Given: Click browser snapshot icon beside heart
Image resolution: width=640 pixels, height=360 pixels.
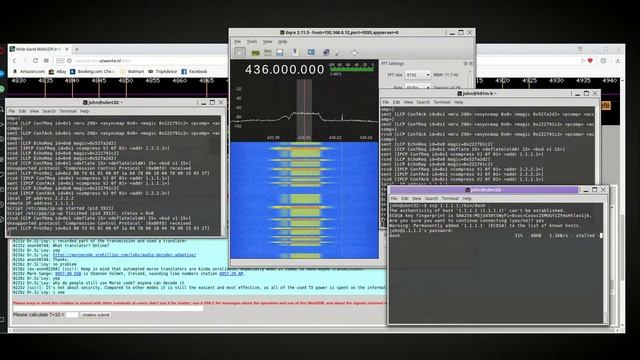Looking at the screenshot, I should tap(603, 60).
